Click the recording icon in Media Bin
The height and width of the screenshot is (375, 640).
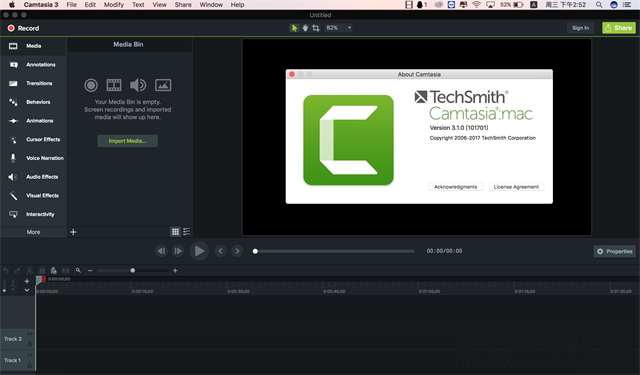point(91,85)
